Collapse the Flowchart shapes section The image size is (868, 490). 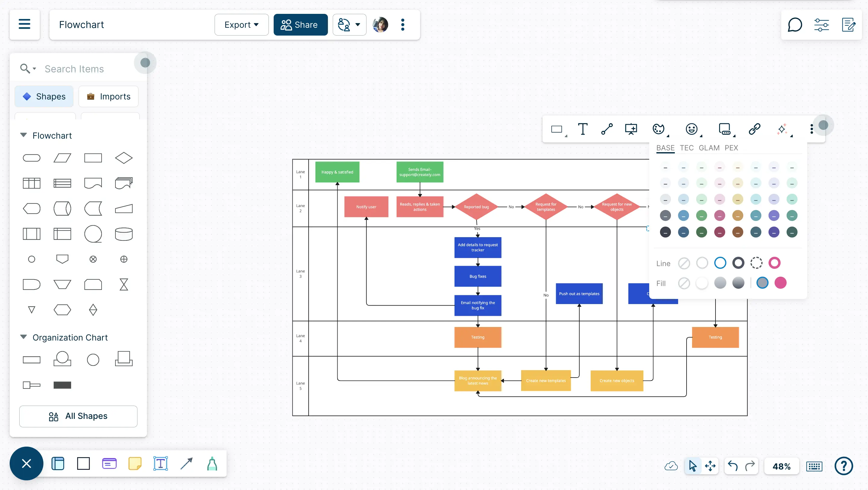click(x=23, y=135)
